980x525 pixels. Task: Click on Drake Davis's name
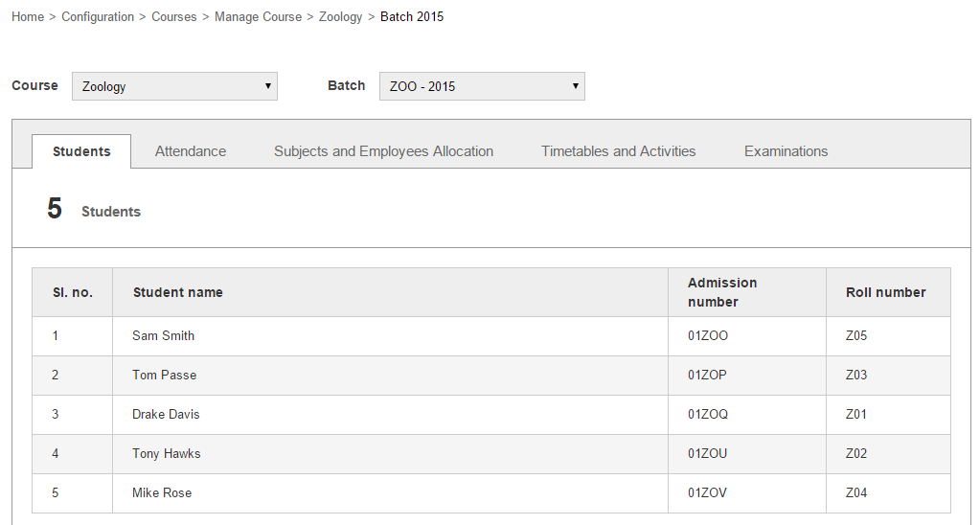point(166,415)
